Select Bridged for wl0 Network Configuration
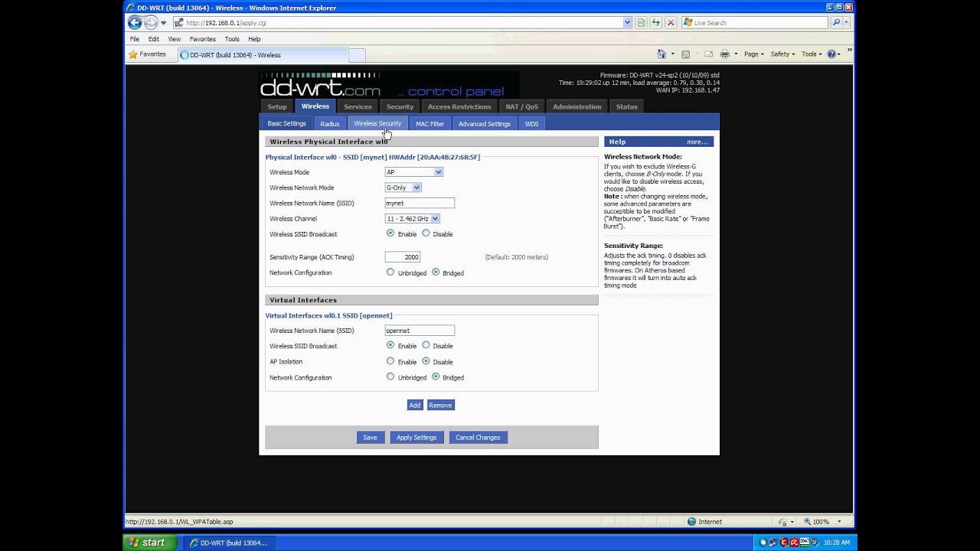 pos(436,272)
